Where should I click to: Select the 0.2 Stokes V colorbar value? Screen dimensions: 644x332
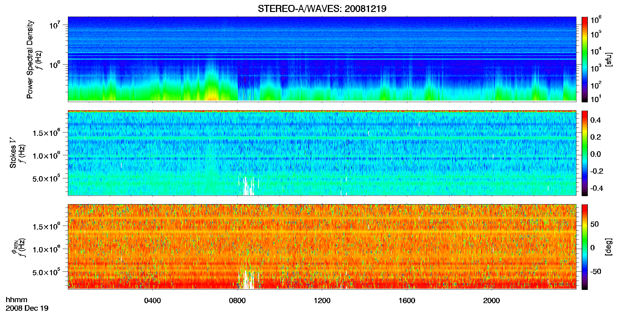[x=595, y=137]
